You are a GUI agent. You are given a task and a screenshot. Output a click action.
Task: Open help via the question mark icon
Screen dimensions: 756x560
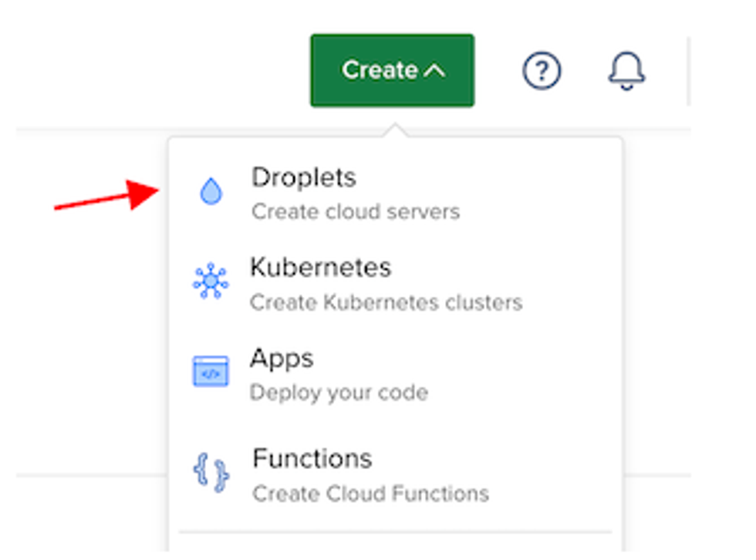[542, 71]
